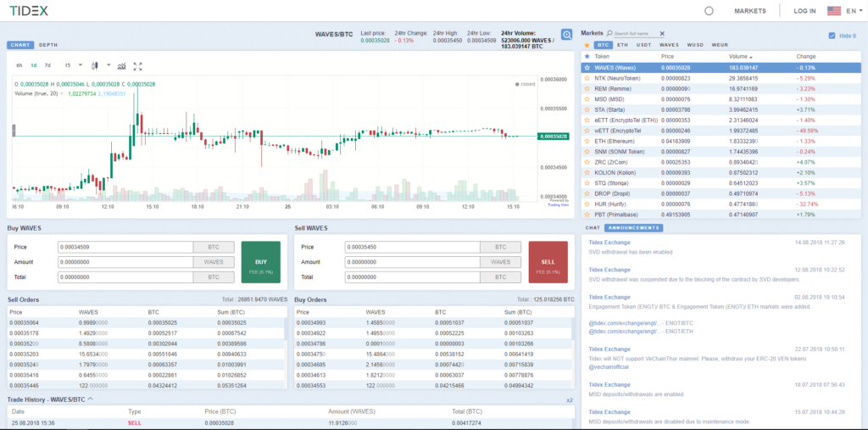
Task: Select the WAVES markets tab
Action: click(x=669, y=46)
